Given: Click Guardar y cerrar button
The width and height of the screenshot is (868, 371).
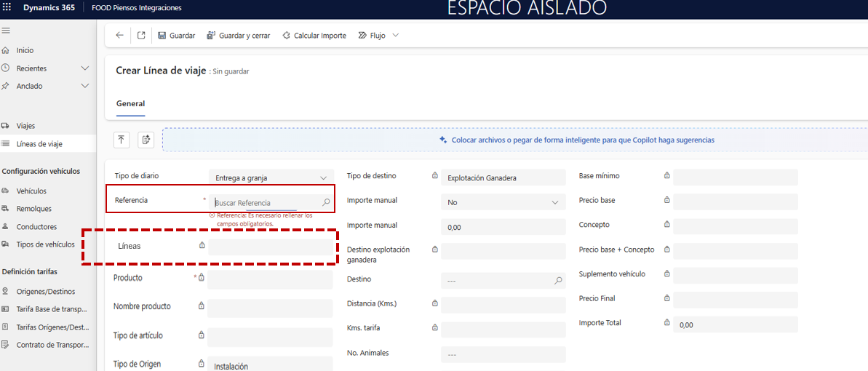Looking at the screenshot, I should [239, 36].
